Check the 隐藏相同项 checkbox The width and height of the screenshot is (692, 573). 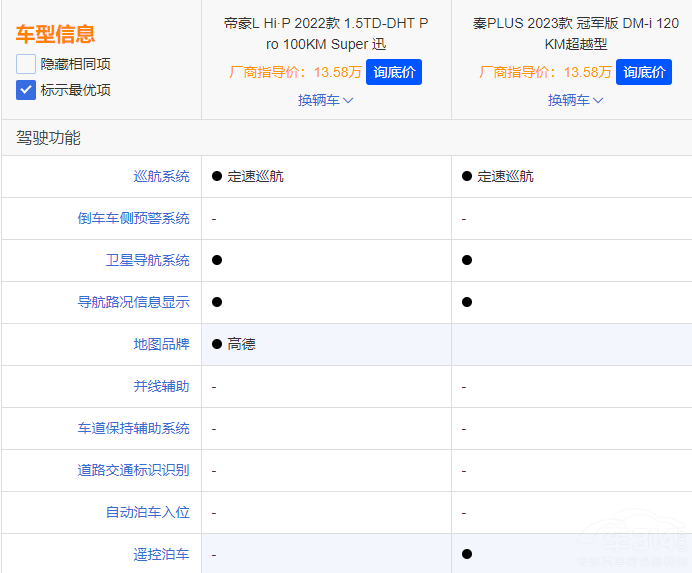(x=26, y=64)
